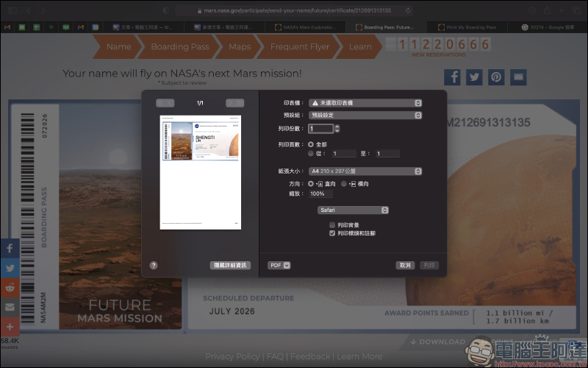This screenshot has height=368, width=588.
Task: Open the Learn More footer link
Action: click(359, 357)
